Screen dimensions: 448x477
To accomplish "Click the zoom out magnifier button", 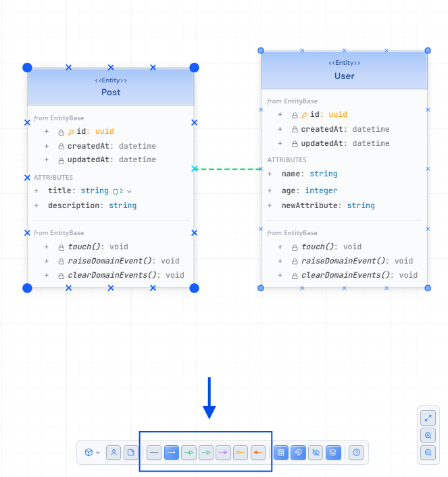I will pos(428,453).
